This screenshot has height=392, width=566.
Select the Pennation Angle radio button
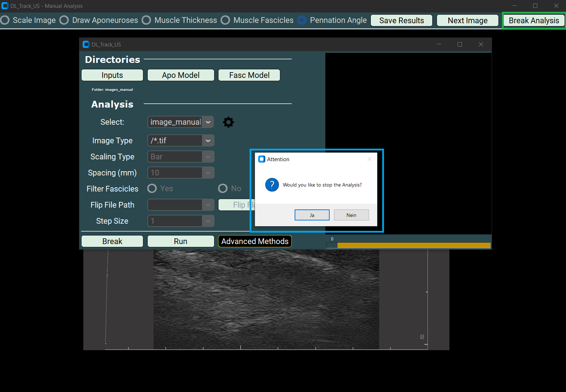(302, 20)
